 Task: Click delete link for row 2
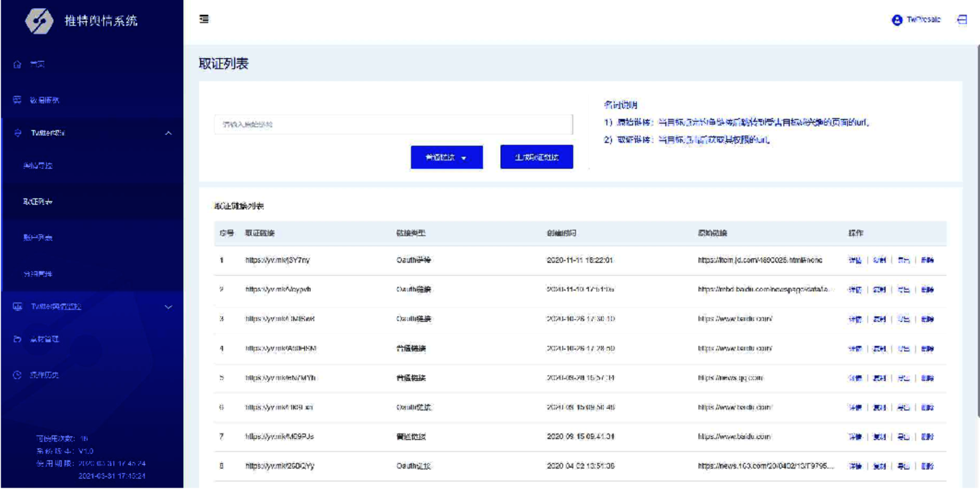[x=927, y=290]
